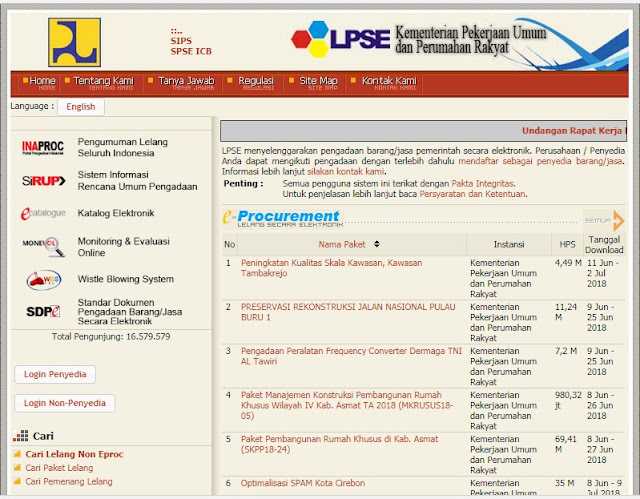The image size is (640, 499).
Task: Open Monitoring & Evaluasi Online link
Action: tap(123, 247)
